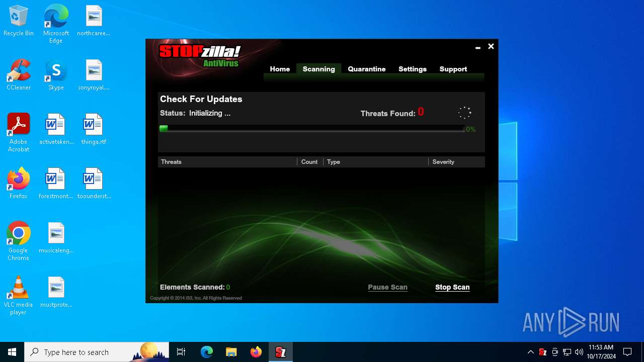Viewport: 644px width, 362px height.
Task: Open the network tray icon
Action: (567, 352)
